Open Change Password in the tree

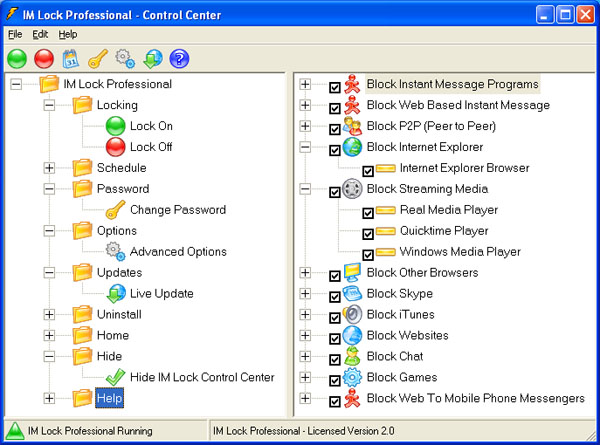[178, 210]
